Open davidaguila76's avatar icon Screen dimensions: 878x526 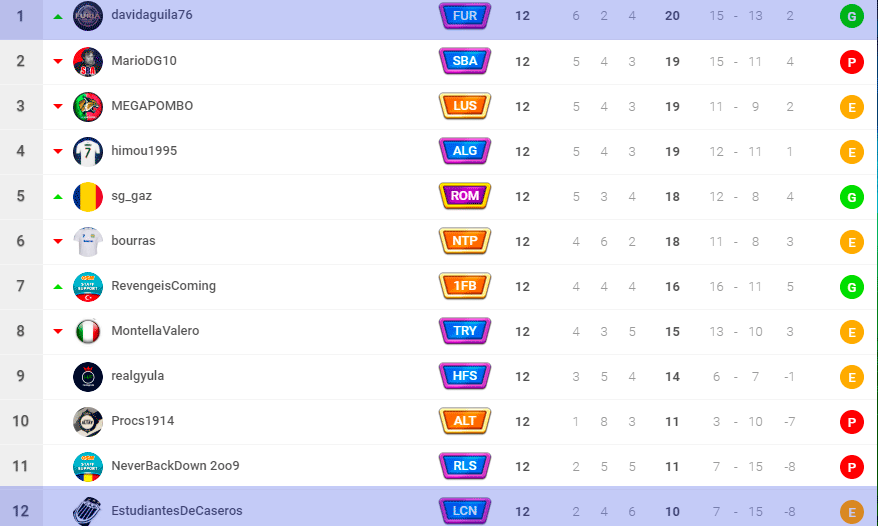pyautogui.click(x=88, y=16)
